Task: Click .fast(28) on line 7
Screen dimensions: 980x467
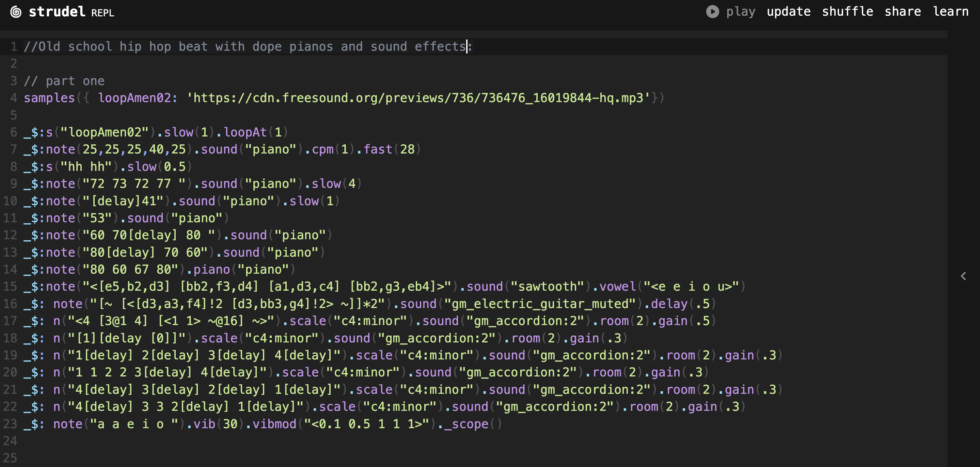Action: point(389,149)
